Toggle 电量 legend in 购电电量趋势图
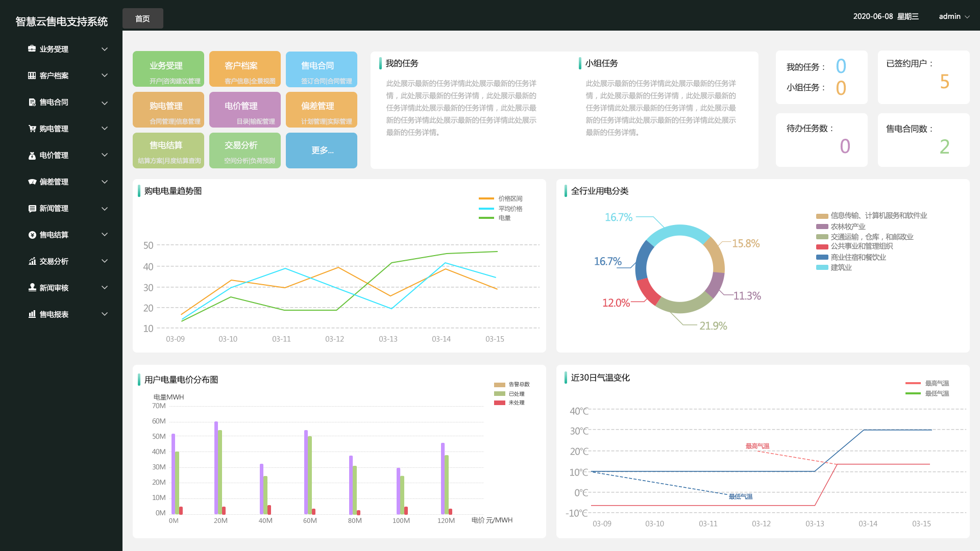 point(495,218)
